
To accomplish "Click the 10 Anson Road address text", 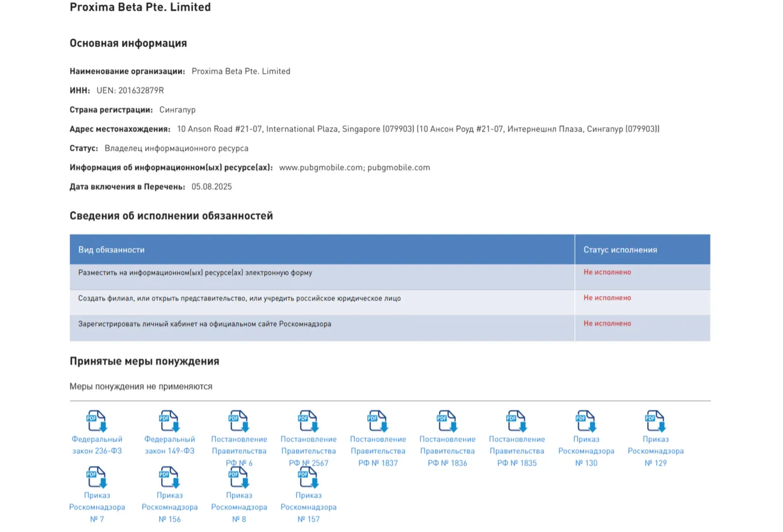I will [x=418, y=129].
